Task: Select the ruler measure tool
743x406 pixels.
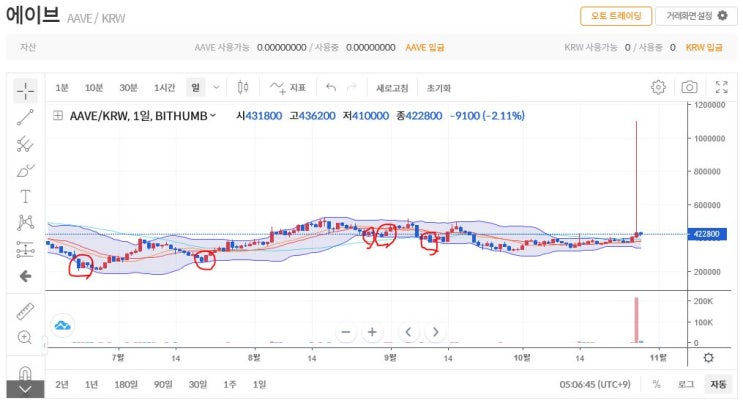Action: 25,311
